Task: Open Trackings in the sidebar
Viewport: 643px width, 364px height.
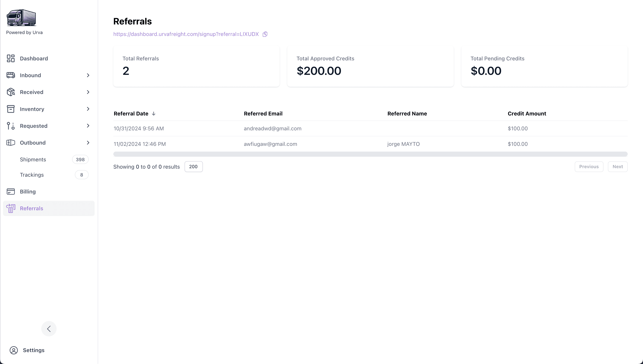Action: point(32,175)
